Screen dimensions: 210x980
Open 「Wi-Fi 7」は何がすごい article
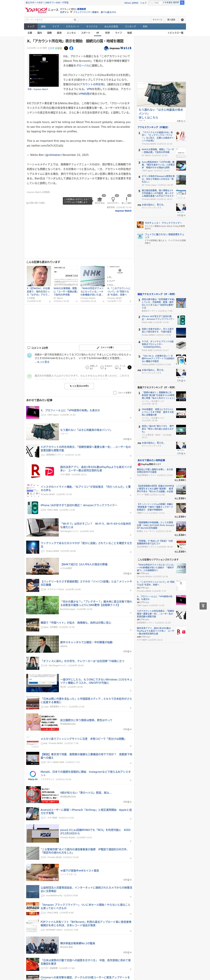pyautogui.click(x=95, y=525)
